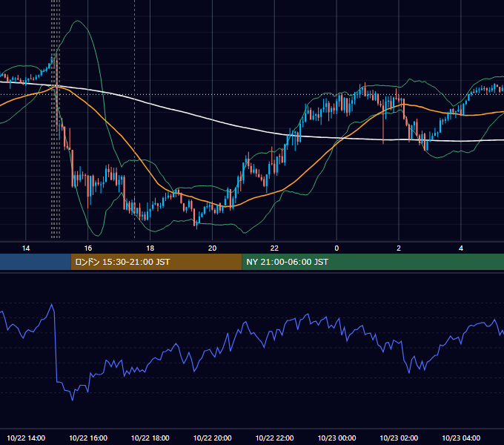
Task: Click the 18 hour label on upper axis
Action: 150,248
